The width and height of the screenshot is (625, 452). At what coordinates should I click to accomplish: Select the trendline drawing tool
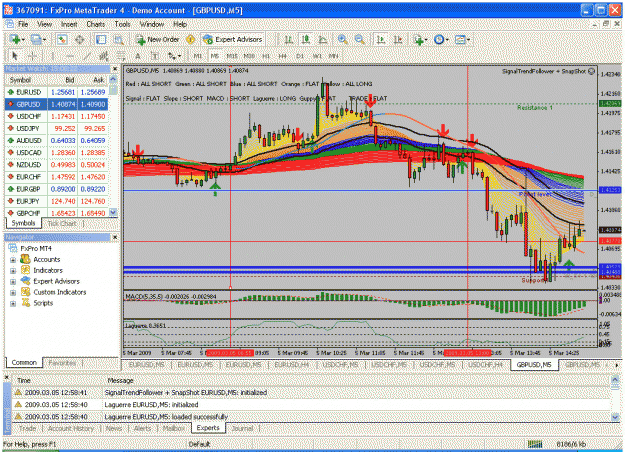click(87, 56)
